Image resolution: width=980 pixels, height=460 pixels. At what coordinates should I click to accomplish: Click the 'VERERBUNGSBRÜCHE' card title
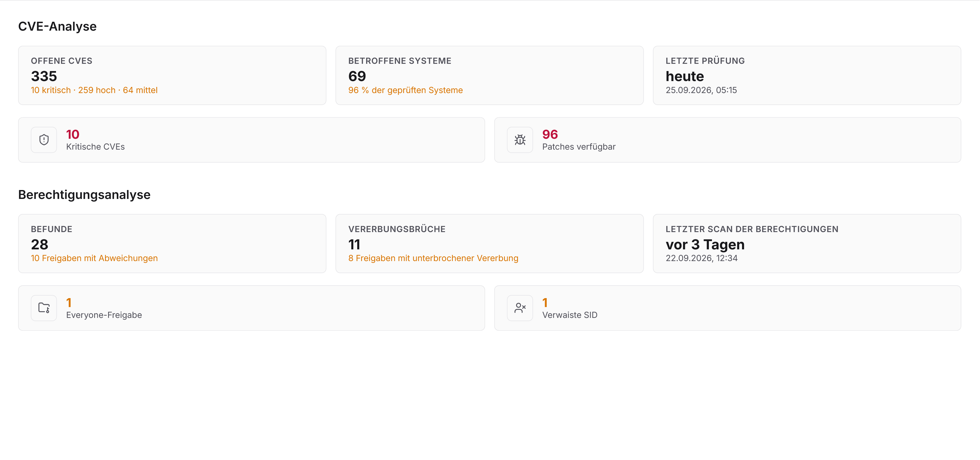coord(397,229)
